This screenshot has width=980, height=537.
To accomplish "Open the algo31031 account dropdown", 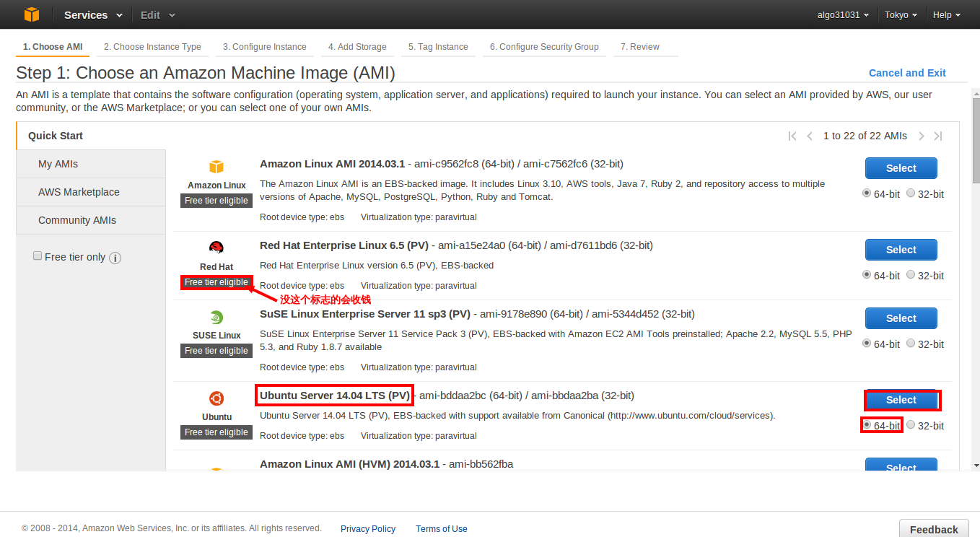I will (x=843, y=14).
